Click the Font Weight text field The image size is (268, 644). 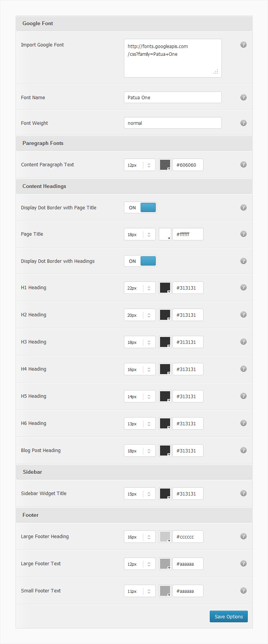tap(173, 123)
